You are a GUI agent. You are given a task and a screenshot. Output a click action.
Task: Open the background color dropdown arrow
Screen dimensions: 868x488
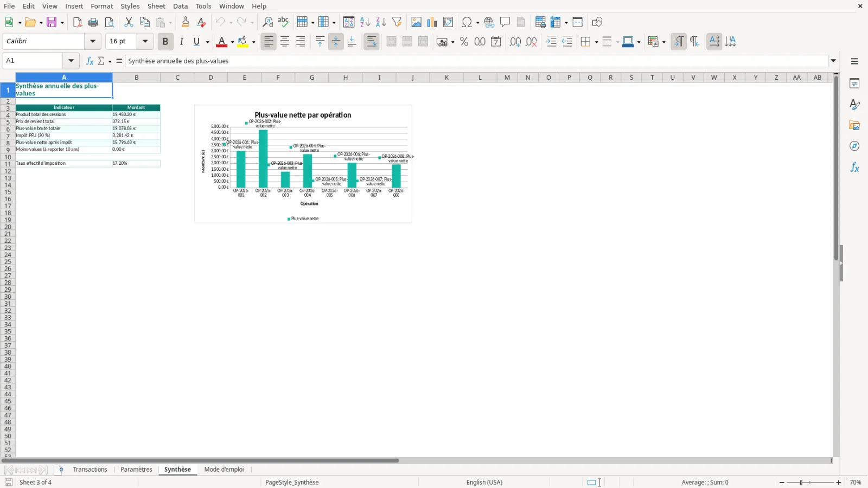[x=253, y=42]
